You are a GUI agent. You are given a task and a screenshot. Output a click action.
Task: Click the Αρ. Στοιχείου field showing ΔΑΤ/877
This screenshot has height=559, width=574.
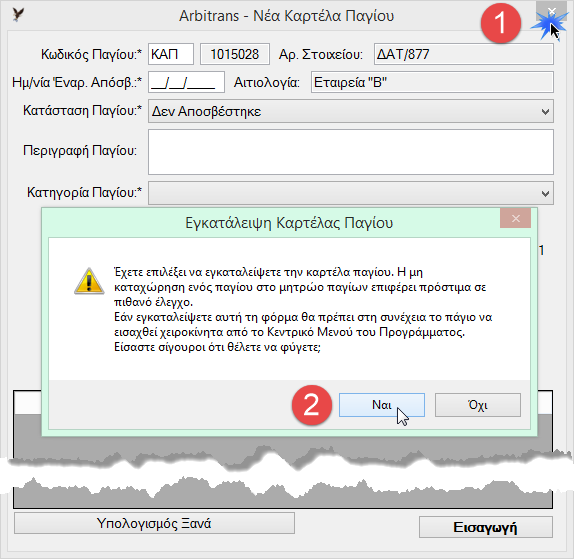[463, 54]
